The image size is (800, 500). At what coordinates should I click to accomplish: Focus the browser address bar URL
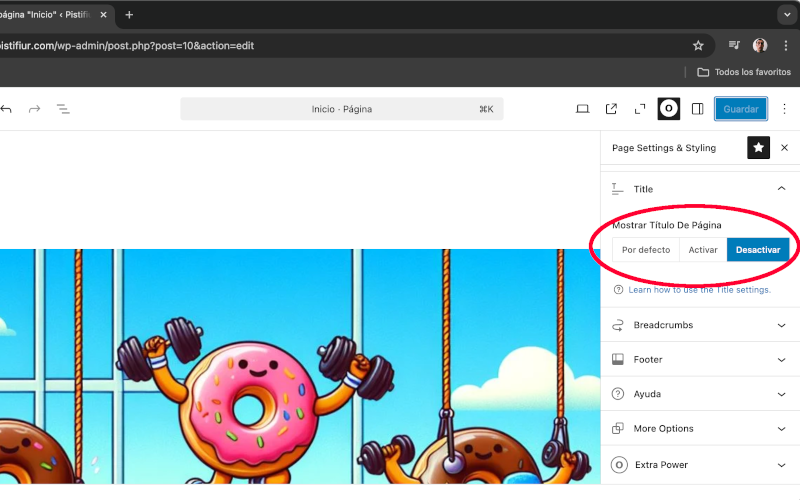[127, 45]
